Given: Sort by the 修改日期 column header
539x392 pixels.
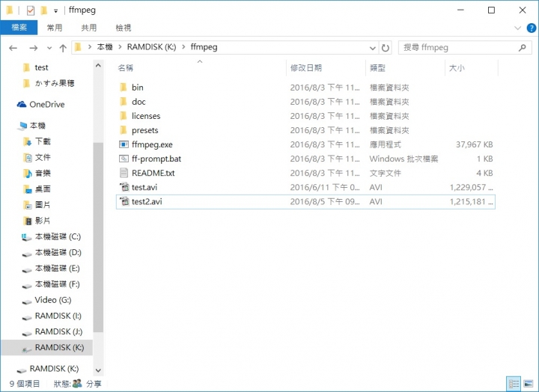Looking at the screenshot, I should (x=306, y=68).
